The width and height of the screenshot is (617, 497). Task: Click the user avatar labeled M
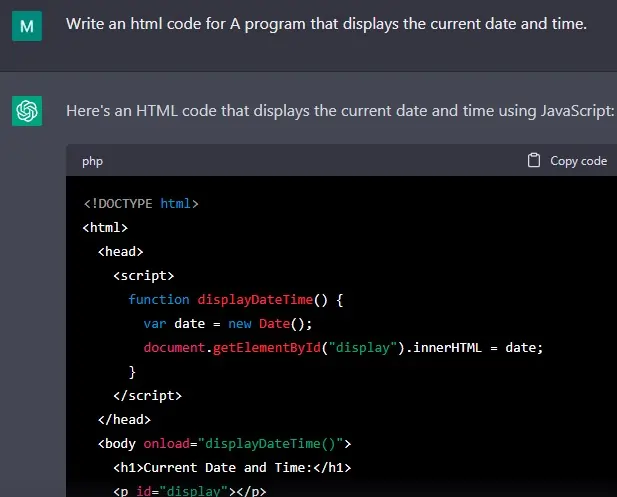(x=27, y=26)
